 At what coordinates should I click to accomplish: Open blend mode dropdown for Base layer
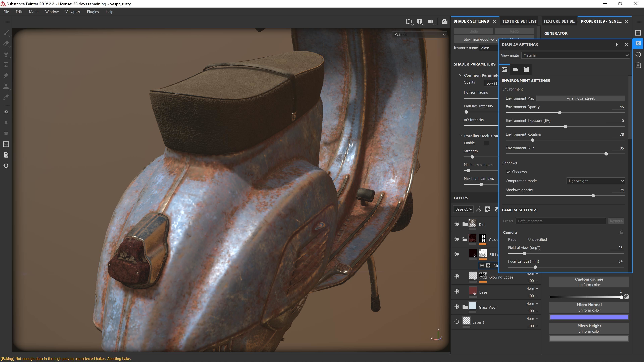[x=532, y=289]
